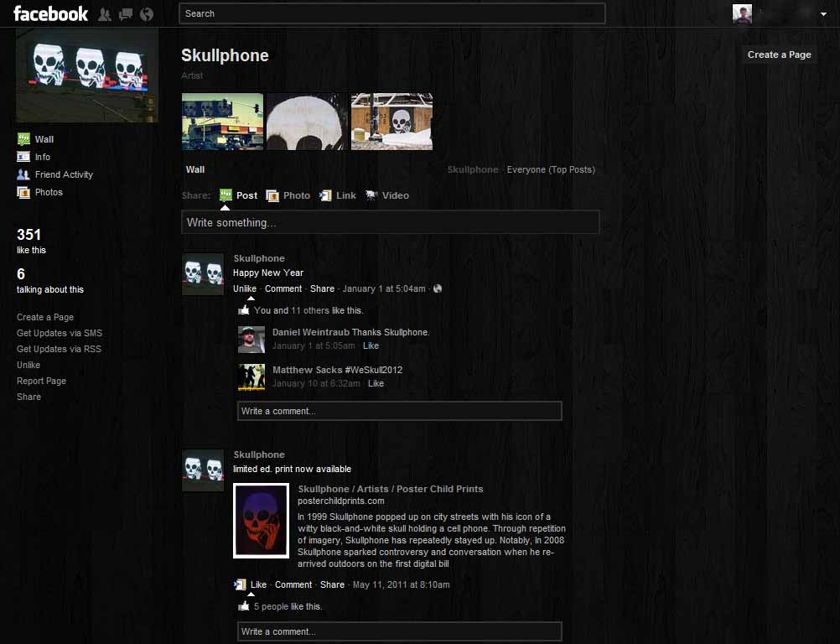840x644 pixels.
Task: Click the public globe icon on post
Action: tap(438, 288)
